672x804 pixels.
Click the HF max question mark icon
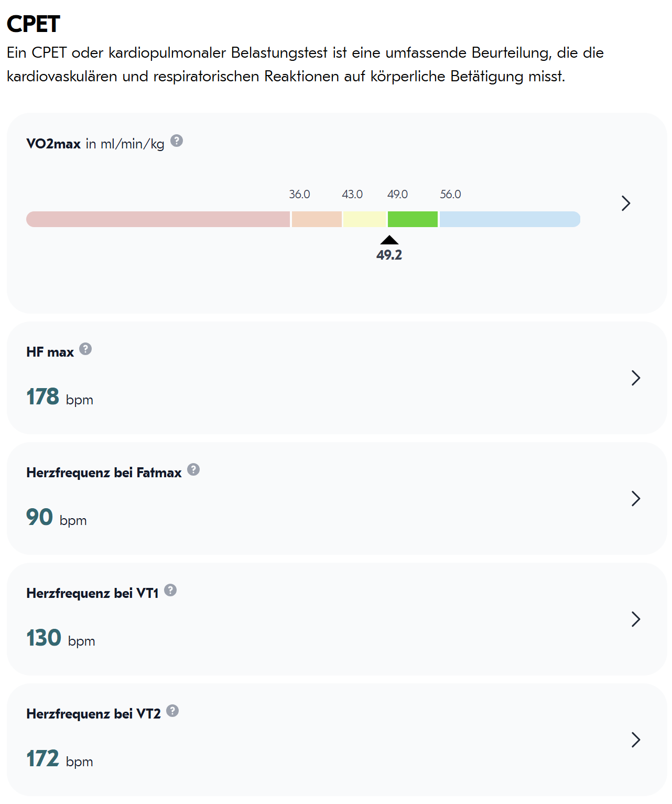tap(85, 349)
